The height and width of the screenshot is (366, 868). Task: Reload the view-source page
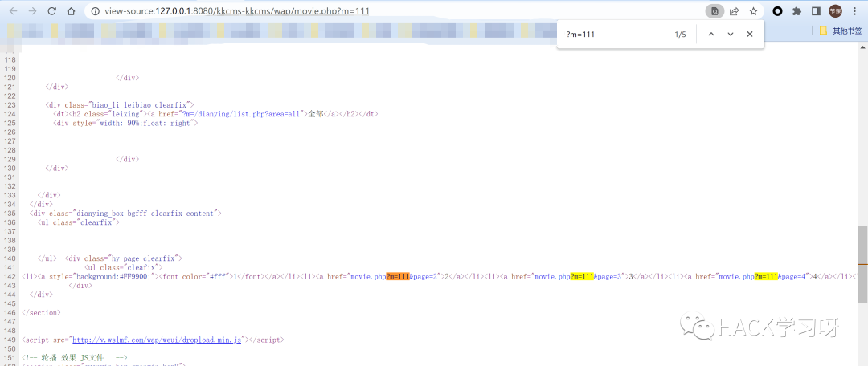pos(51,12)
